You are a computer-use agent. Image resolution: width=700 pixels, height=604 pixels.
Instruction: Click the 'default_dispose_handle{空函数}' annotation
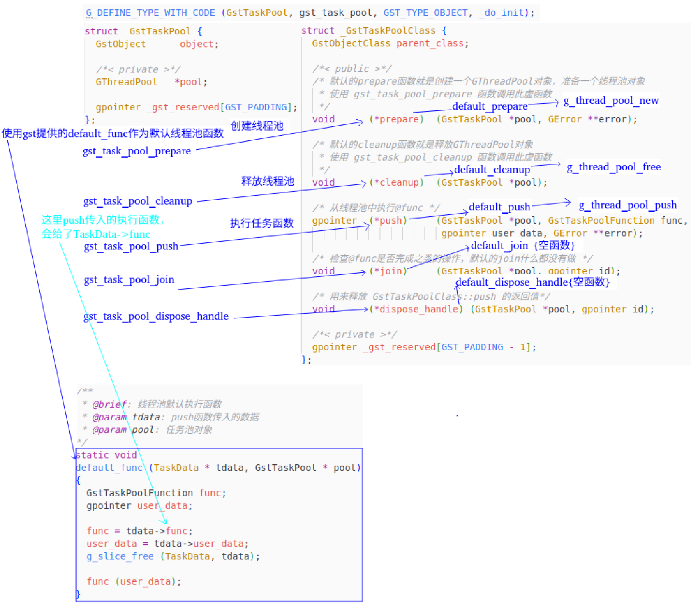533,282
